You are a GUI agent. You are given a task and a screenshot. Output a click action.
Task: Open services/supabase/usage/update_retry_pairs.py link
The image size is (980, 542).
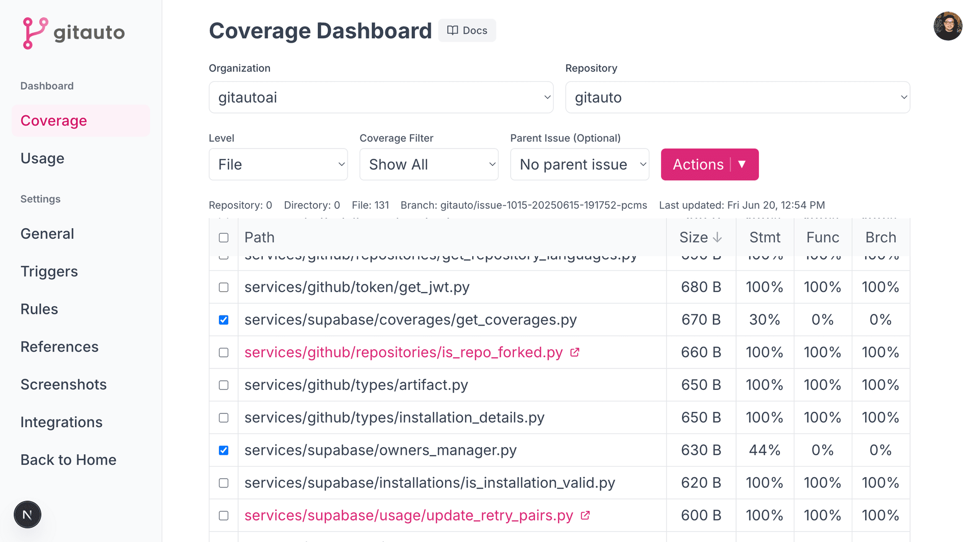[409, 515]
